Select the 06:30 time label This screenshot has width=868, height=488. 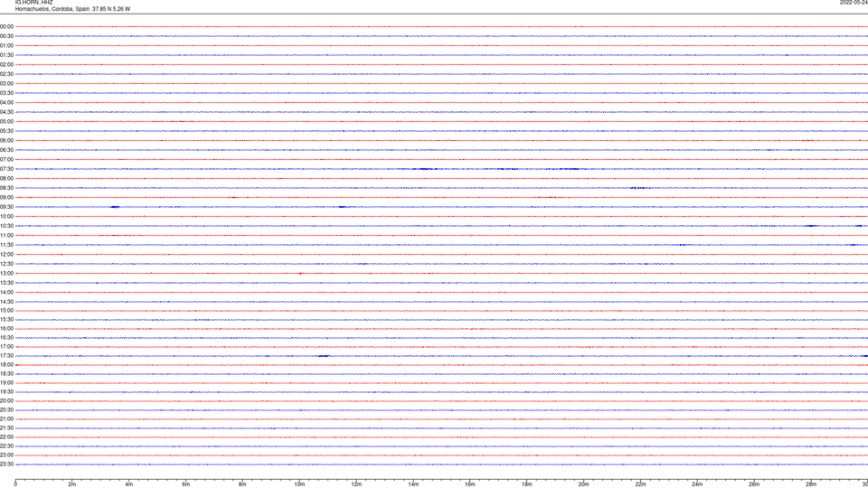[x=6, y=150]
